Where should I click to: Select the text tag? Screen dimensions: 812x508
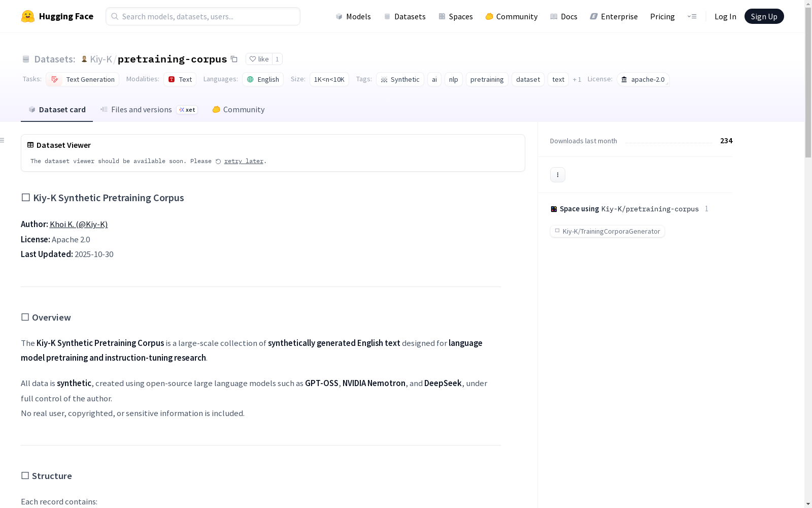click(558, 79)
